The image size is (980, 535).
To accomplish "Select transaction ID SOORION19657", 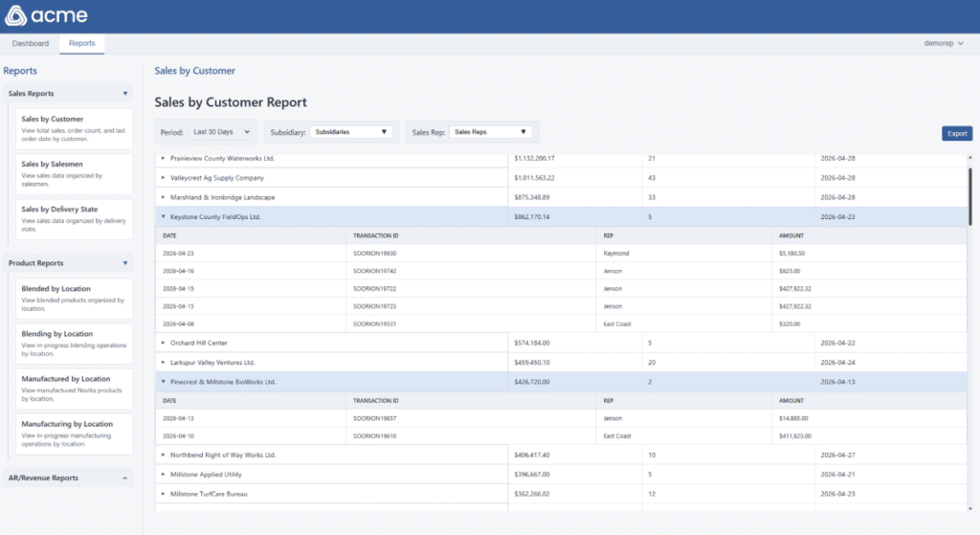I will tap(374, 418).
